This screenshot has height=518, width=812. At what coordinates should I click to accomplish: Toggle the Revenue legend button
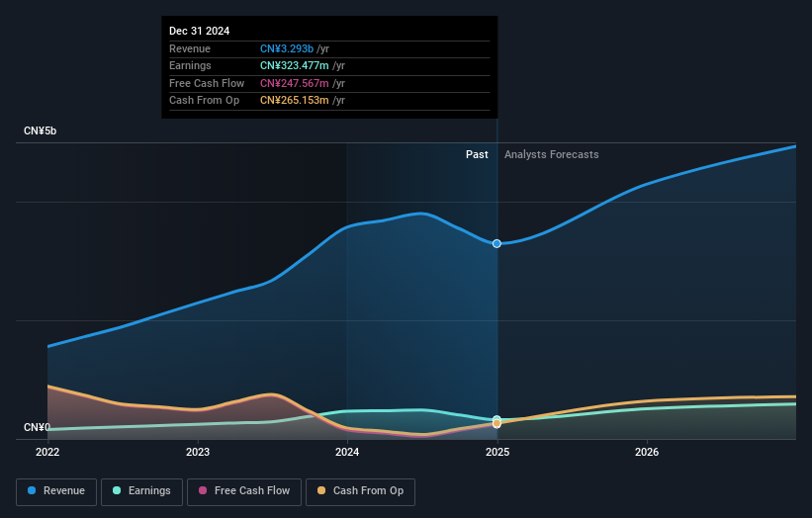[x=56, y=491]
